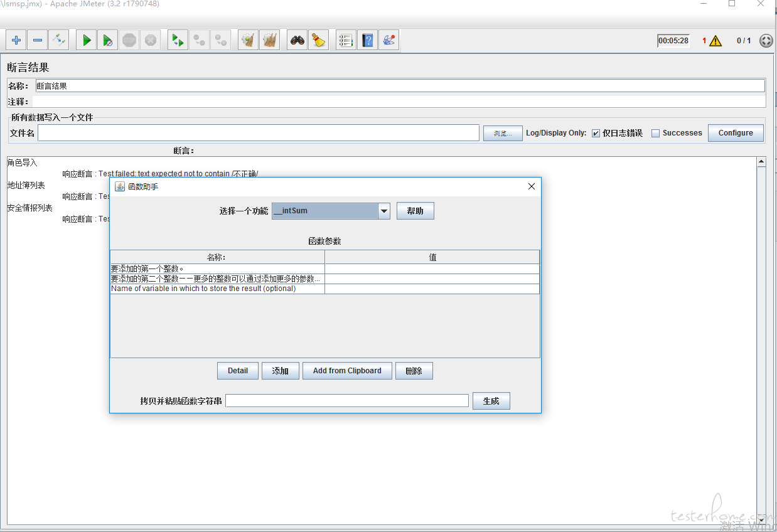Screen dimensions: 777x532
Task: Click the 文件名 input field
Action: (259, 133)
